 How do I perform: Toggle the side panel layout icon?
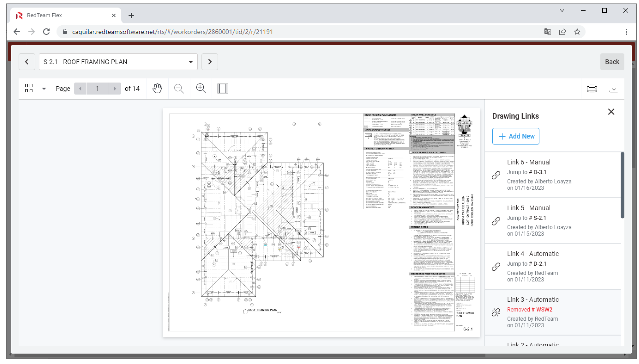(x=222, y=89)
